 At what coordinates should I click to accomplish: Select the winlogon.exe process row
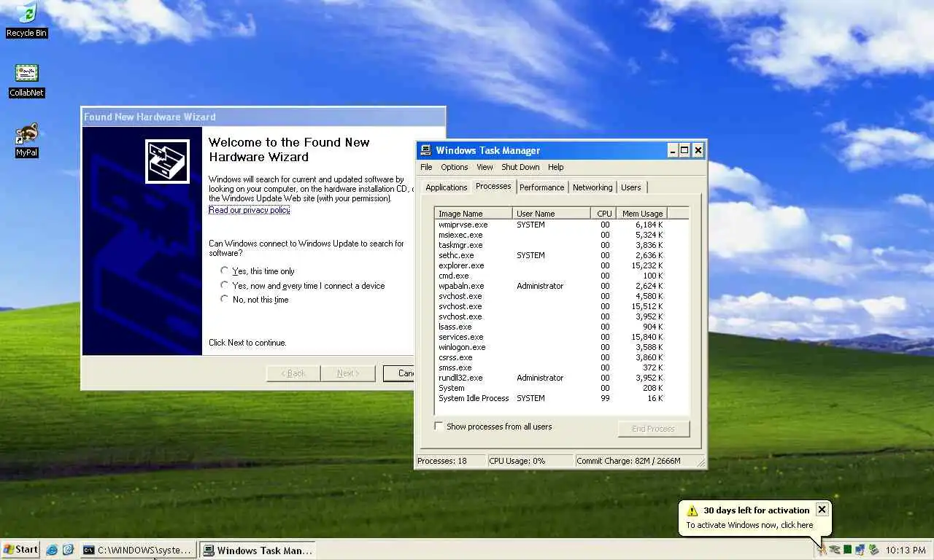tap(551, 347)
